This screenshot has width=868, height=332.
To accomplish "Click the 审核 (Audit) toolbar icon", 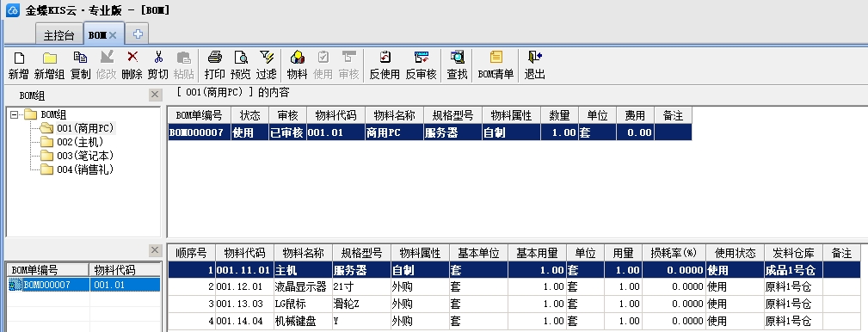I will (x=348, y=58).
